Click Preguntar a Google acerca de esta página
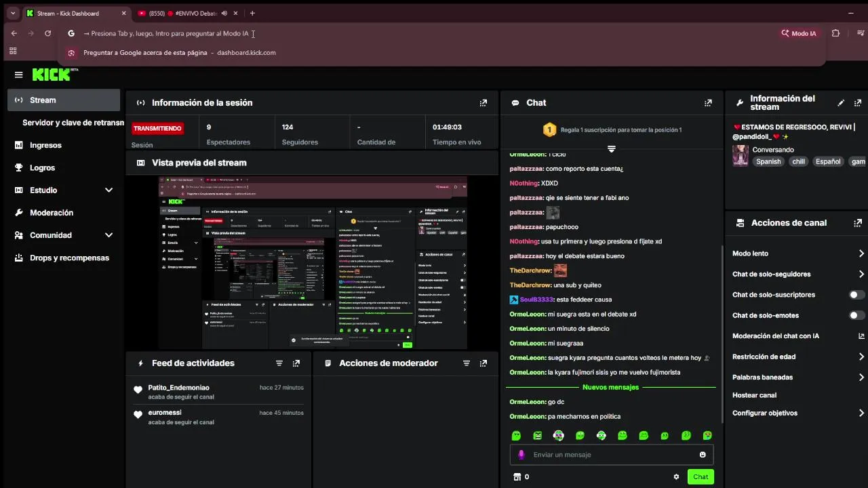Screen dimensions: 868x488 click(x=179, y=53)
